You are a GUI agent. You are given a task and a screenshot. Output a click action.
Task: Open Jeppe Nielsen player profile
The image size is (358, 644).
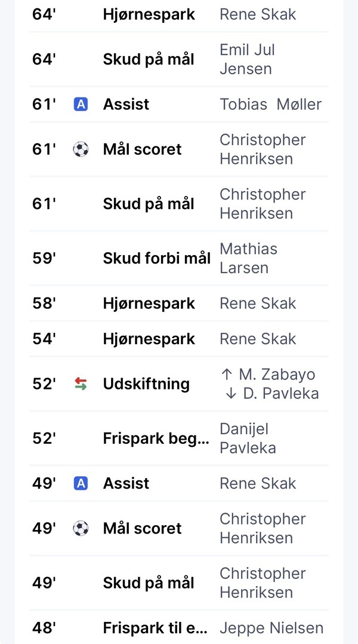coord(271,628)
